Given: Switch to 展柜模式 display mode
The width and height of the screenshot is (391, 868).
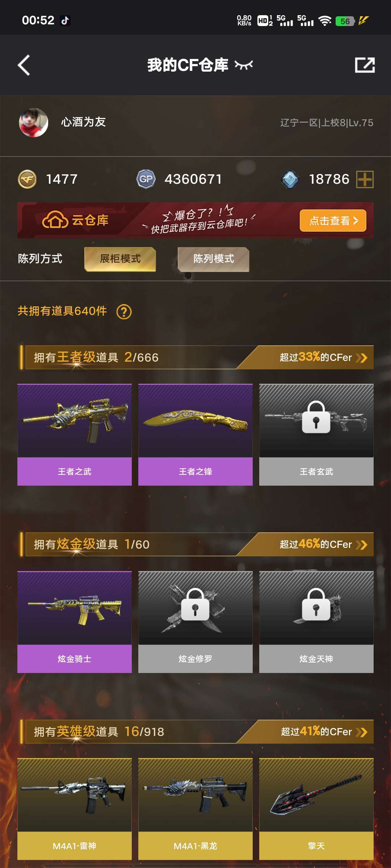Looking at the screenshot, I should (120, 259).
